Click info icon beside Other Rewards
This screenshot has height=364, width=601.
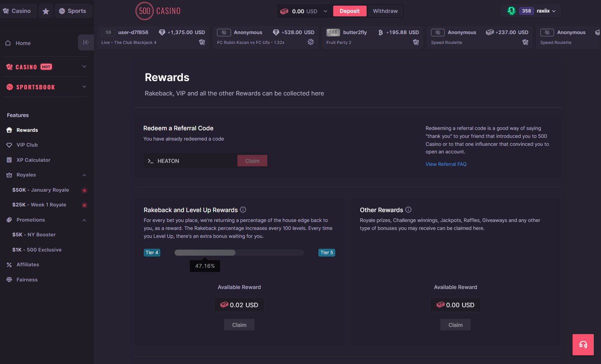pyautogui.click(x=408, y=210)
